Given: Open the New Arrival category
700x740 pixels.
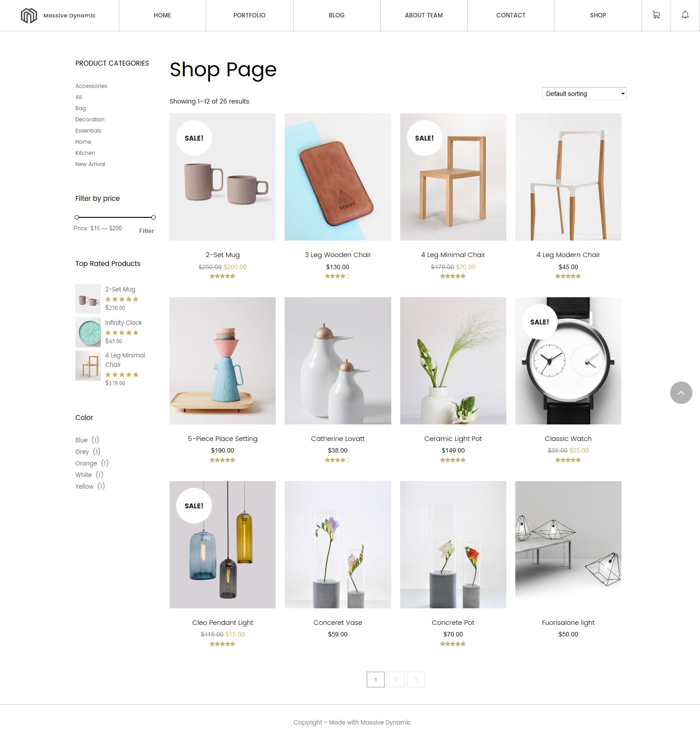Looking at the screenshot, I should (x=90, y=164).
